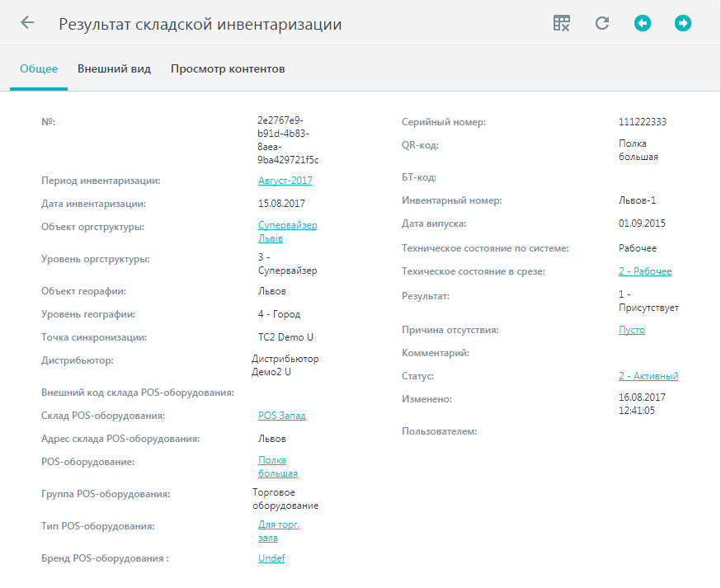Click the table delete icon in header

(562, 23)
